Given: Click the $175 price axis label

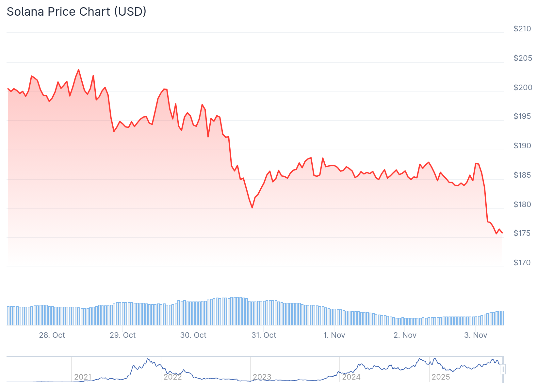Looking at the screenshot, I should [522, 233].
